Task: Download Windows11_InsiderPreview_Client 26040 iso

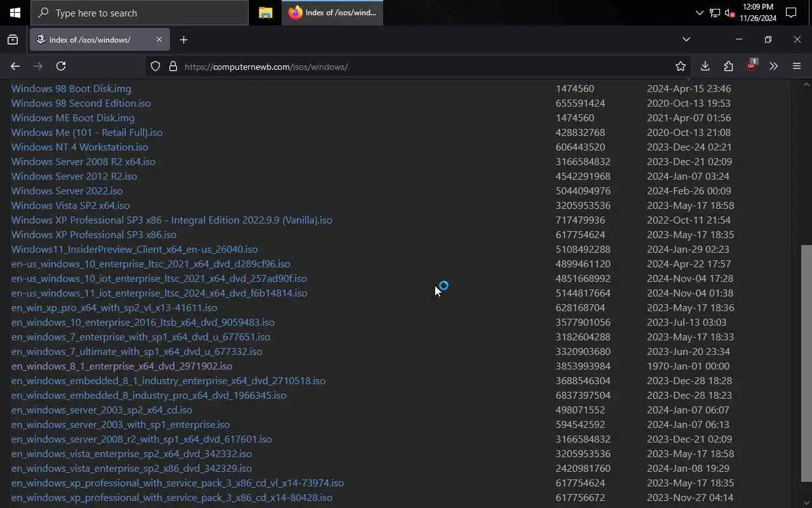Action: (134, 250)
